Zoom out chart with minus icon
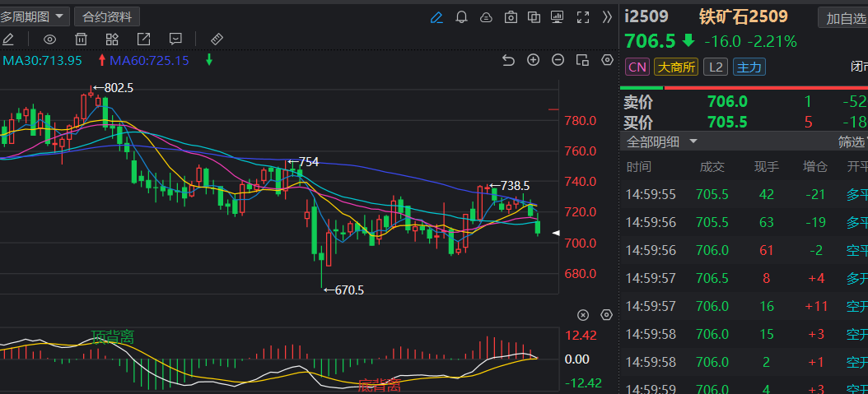 (558, 60)
